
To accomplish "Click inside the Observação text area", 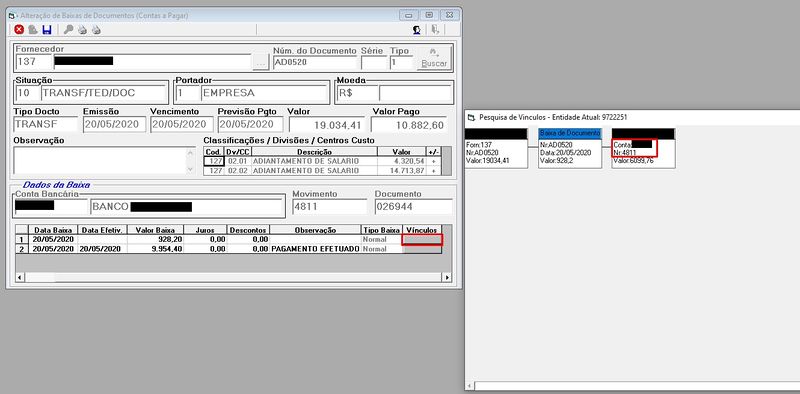I will point(100,161).
